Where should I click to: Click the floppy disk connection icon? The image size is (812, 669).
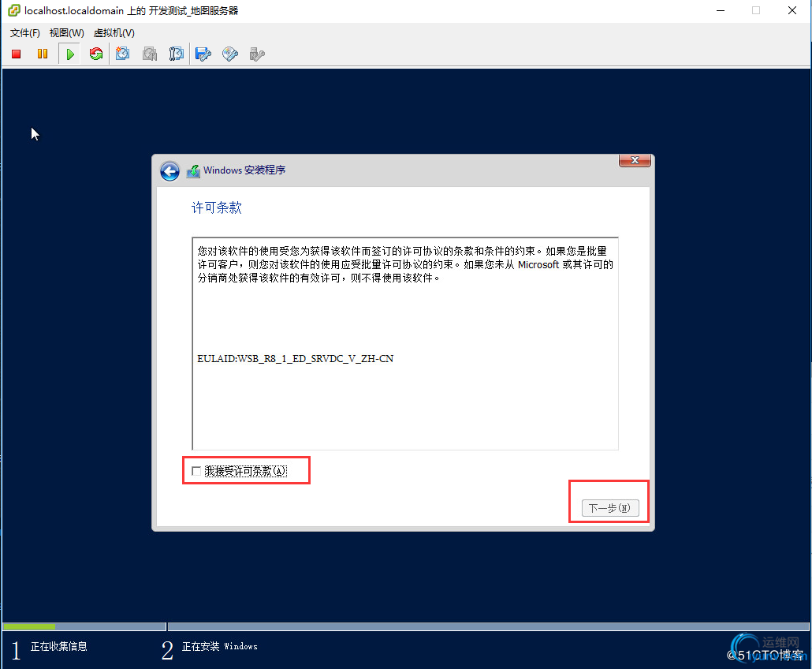coord(203,54)
